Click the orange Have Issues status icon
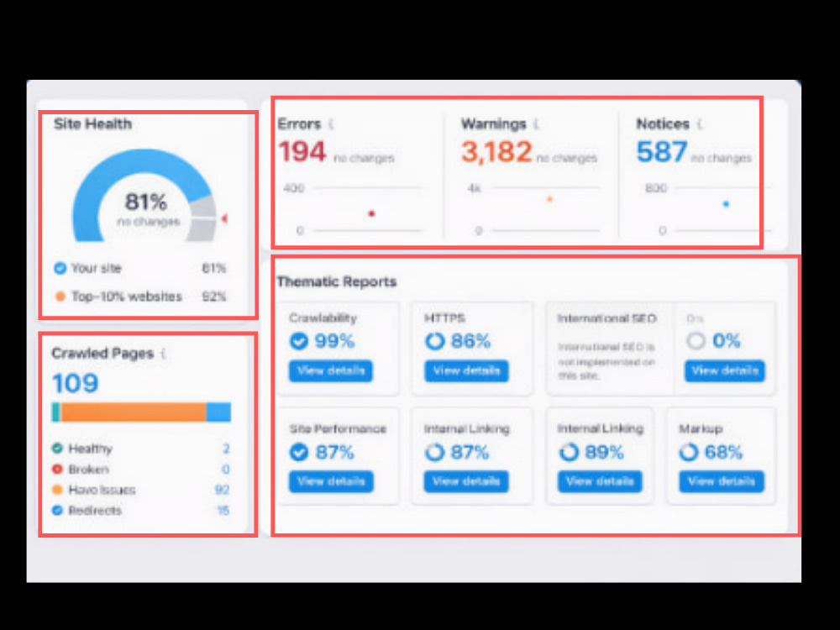The width and height of the screenshot is (840, 630). click(x=57, y=490)
